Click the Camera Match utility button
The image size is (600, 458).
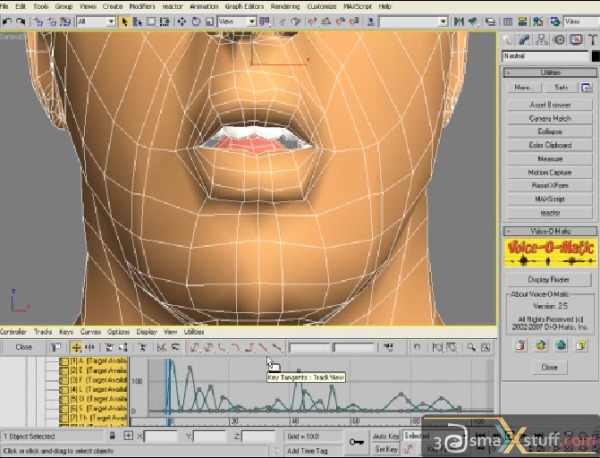pyautogui.click(x=550, y=118)
